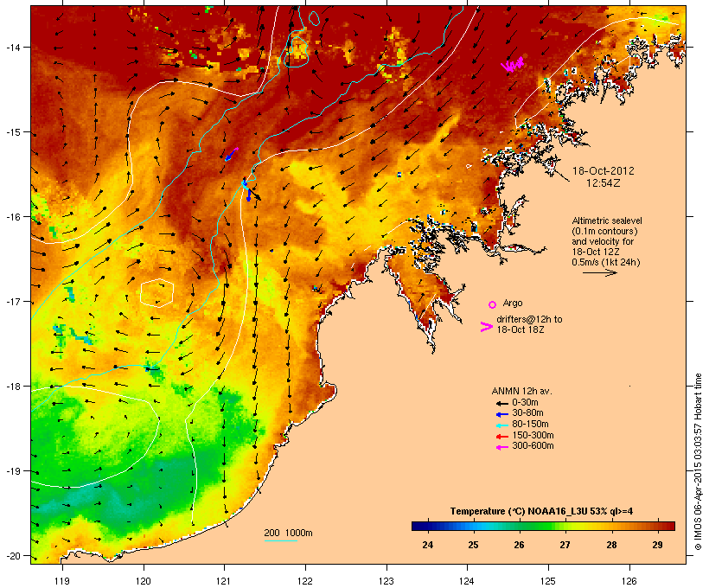709x588 pixels.
Task: Click the color bar value 25
Action: (x=473, y=545)
